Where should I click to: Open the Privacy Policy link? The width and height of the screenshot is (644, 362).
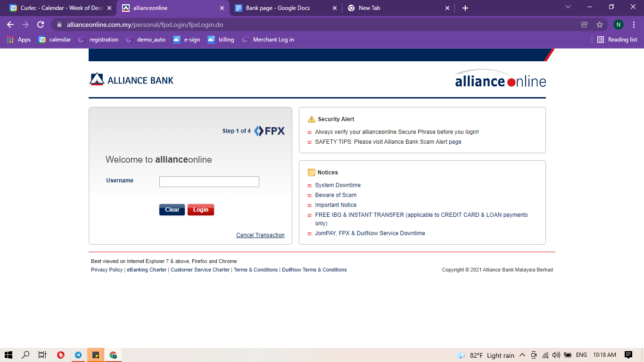(x=107, y=270)
